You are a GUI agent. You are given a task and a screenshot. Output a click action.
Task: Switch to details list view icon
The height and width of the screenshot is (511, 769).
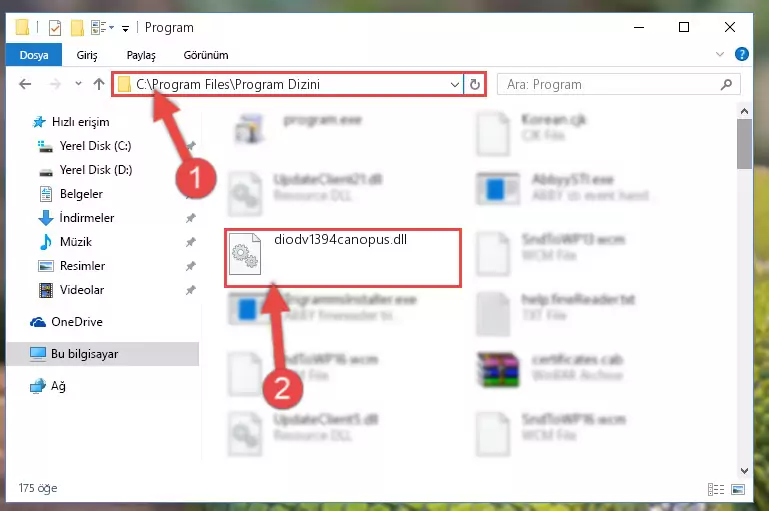tap(716, 489)
